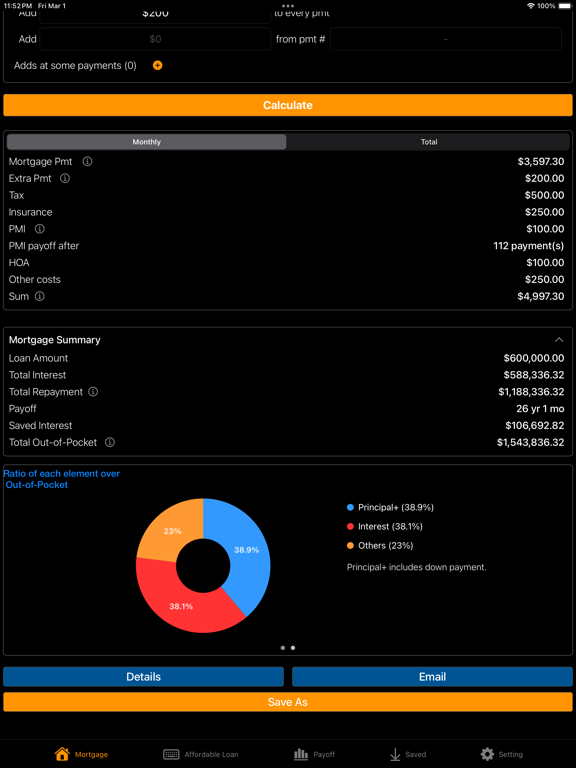
Task: Tap the 112 payment(s) PMI payoff value
Action: click(x=529, y=246)
